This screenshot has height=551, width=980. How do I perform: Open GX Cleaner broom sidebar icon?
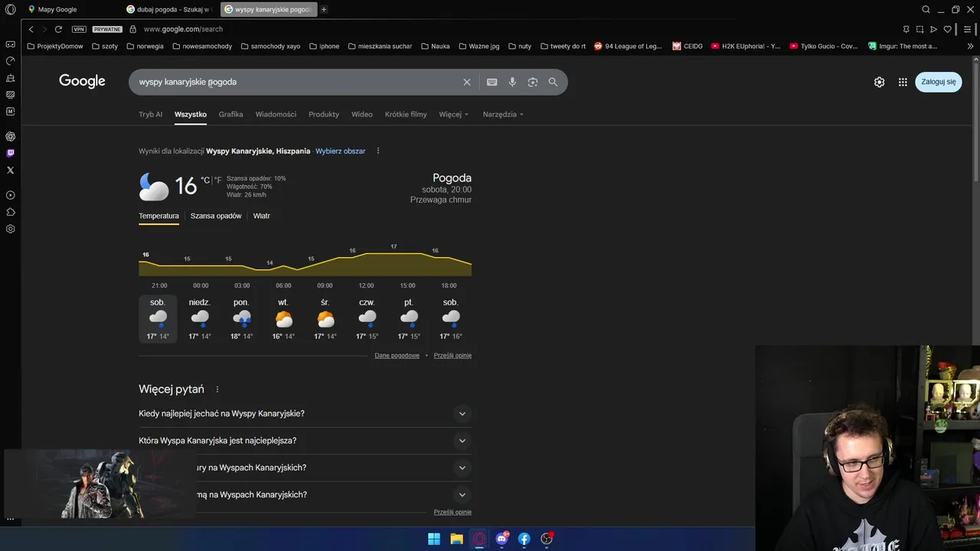(x=10, y=78)
